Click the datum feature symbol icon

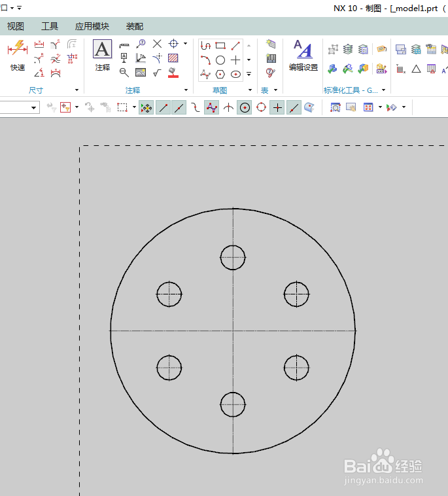124,58
